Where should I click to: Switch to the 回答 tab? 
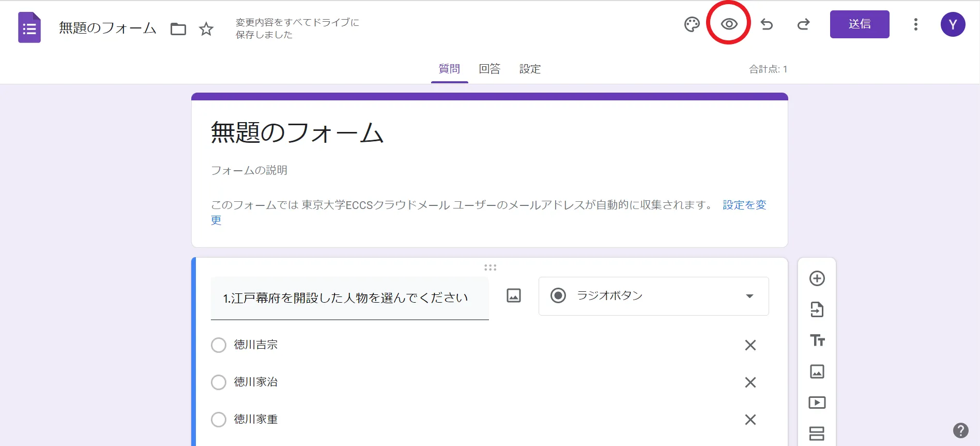point(489,69)
